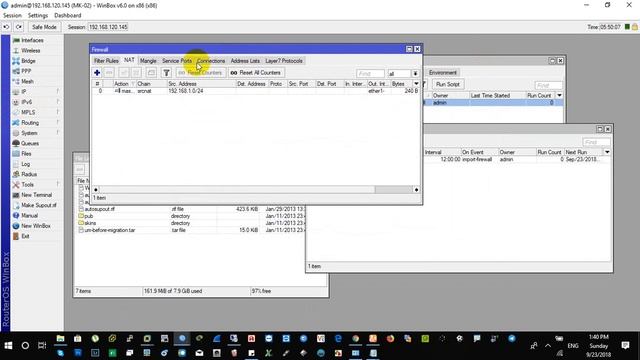Click Run Script button
Screen dimensions: 640x360
[x=447, y=84]
